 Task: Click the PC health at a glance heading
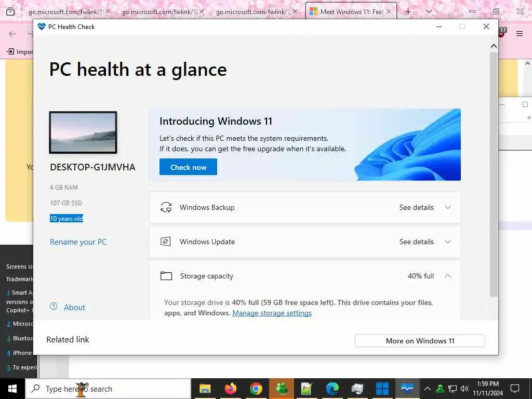(138, 70)
